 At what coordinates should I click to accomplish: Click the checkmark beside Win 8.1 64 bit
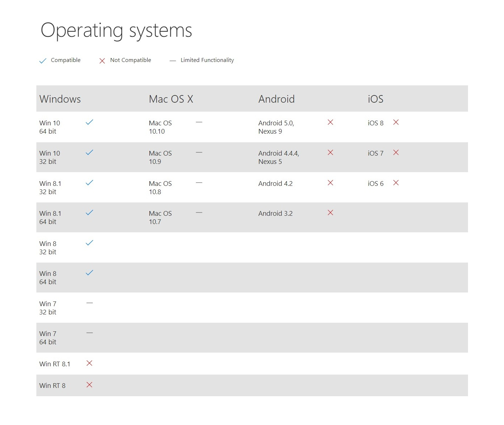pos(90,212)
